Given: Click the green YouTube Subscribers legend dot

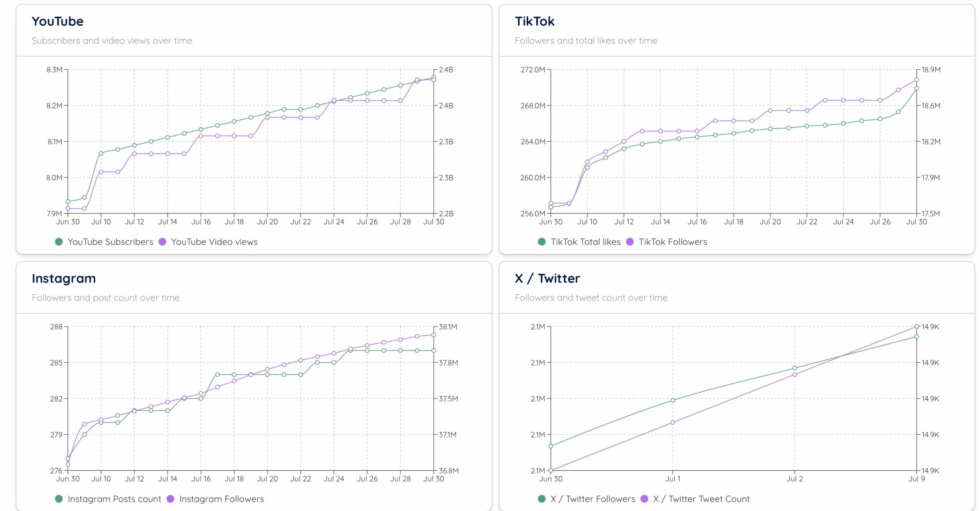Looking at the screenshot, I should 59,242.
